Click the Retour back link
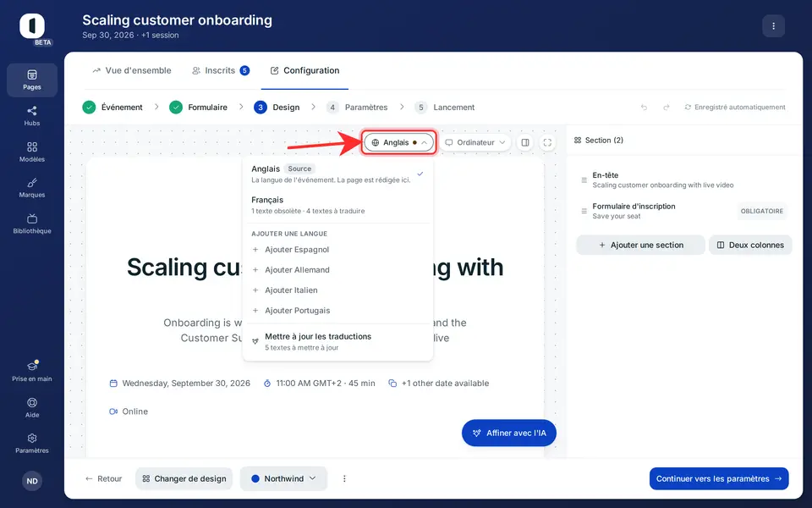This screenshot has height=508, width=812. (x=104, y=479)
